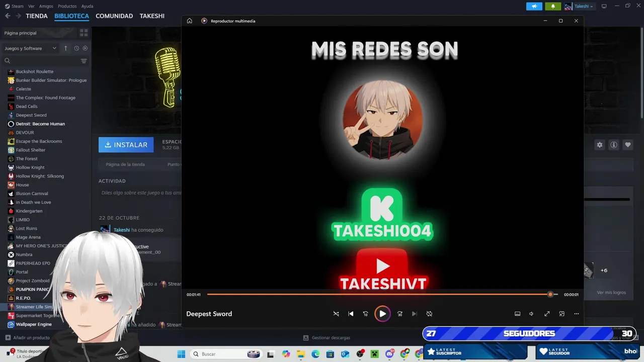
Task: Open the COMUNIDAD tab in Steam
Action: point(114,16)
